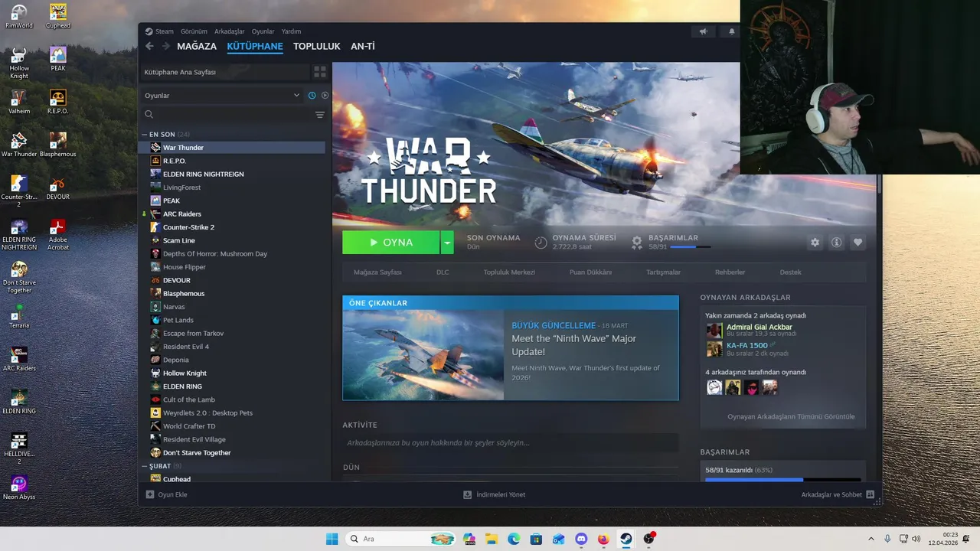Open the Oyunlar collection dropdown
This screenshot has height=551, width=980.
click(222, 96)
